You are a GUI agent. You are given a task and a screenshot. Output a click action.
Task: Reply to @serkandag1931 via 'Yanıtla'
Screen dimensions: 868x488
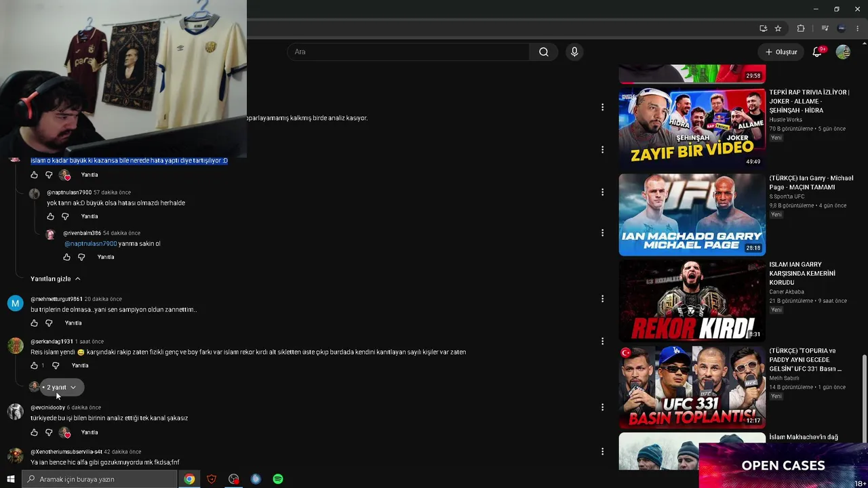click(80, 365)
